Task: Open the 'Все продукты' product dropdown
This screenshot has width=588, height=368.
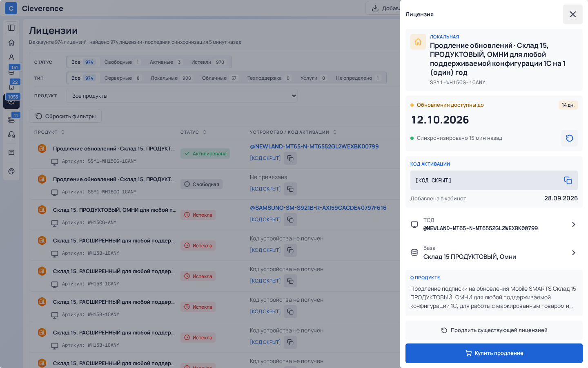Action: tap(182, 96)
